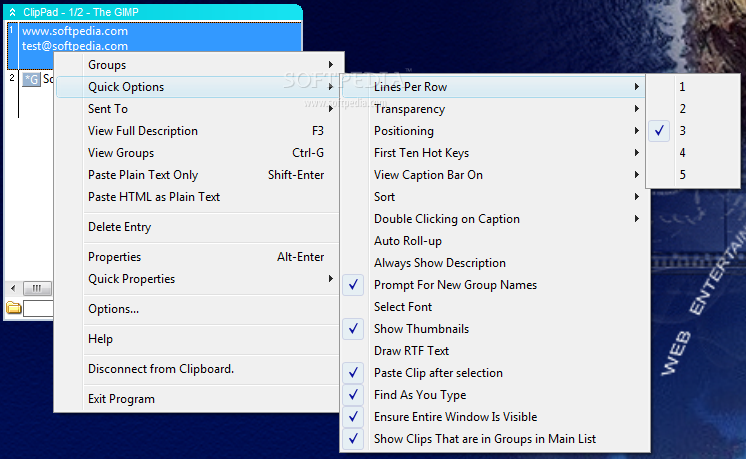Open Double Clicking on Caption submenu
Image resolution: width=746 pixels, height=459 pixels.
(x=496, y=219)
